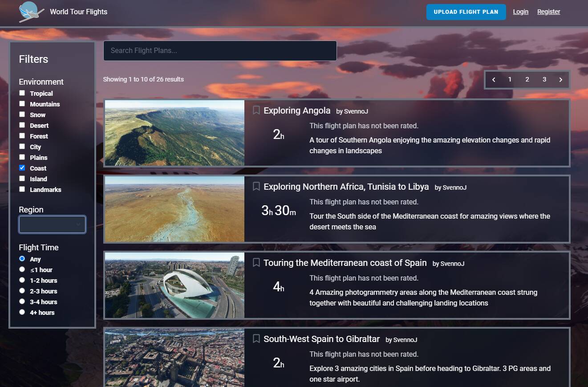This screenshot has width=588, height=387.
Task: Choose the 4+ hours flight time option
Action: click(x=22, y=312)
